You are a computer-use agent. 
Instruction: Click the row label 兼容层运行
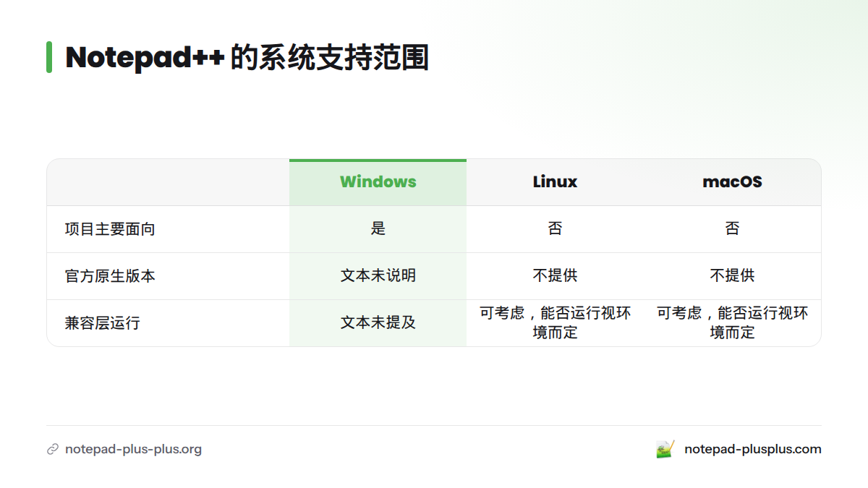102,323
